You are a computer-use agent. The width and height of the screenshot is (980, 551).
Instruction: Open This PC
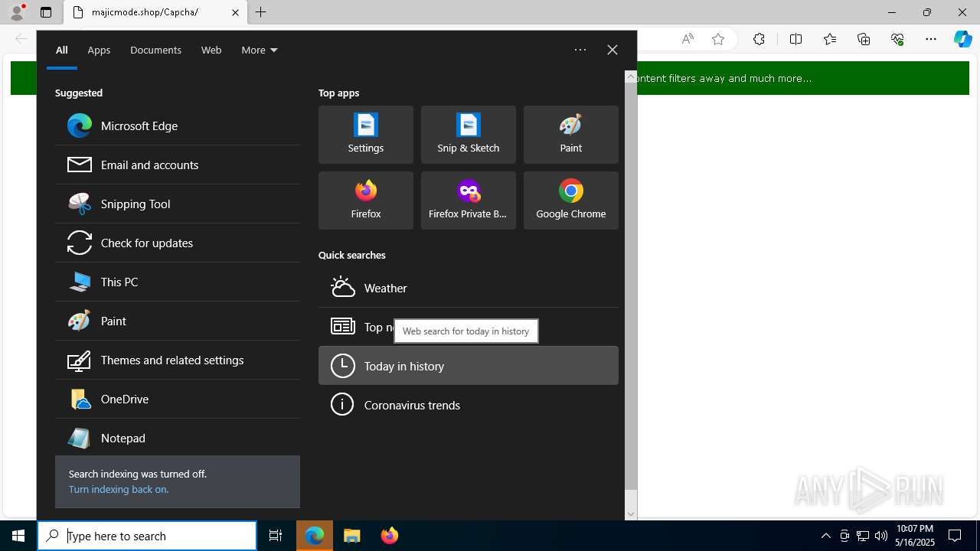coord(178,282)
